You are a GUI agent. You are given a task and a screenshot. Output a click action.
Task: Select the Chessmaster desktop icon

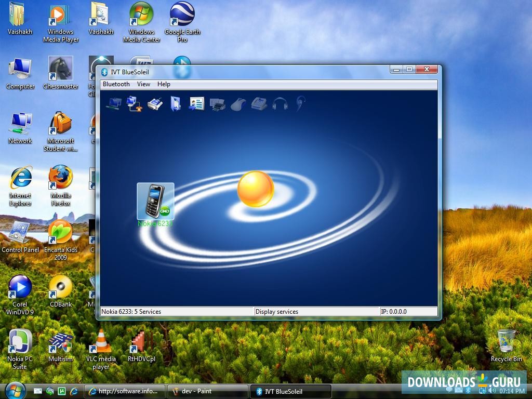tap(61, 73)
